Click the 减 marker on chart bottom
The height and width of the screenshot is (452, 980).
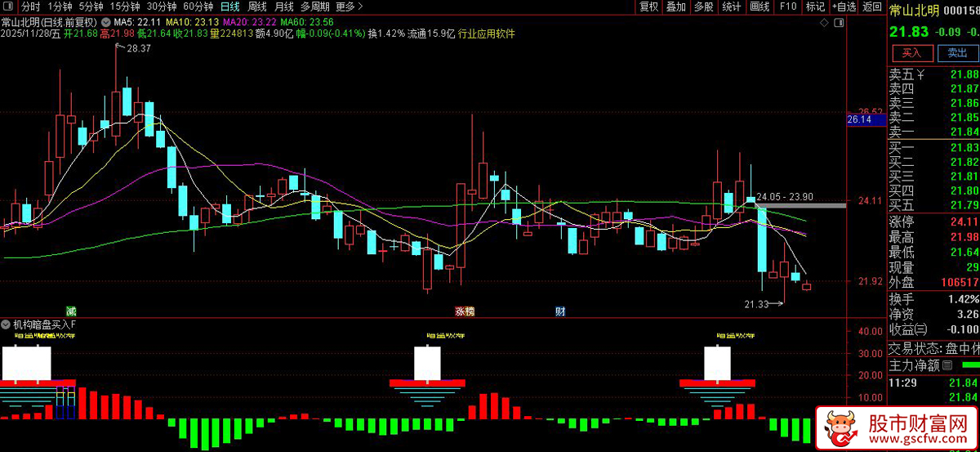pos(71,311)
